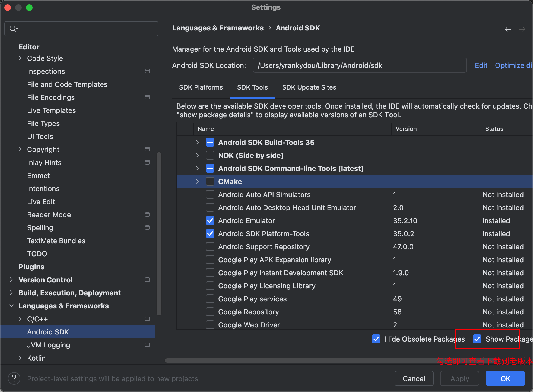Image resolution: width=533 pixels, height=392 pixels.
Task: Select Android SDK in the sidebar
Action: click(78, 332)
